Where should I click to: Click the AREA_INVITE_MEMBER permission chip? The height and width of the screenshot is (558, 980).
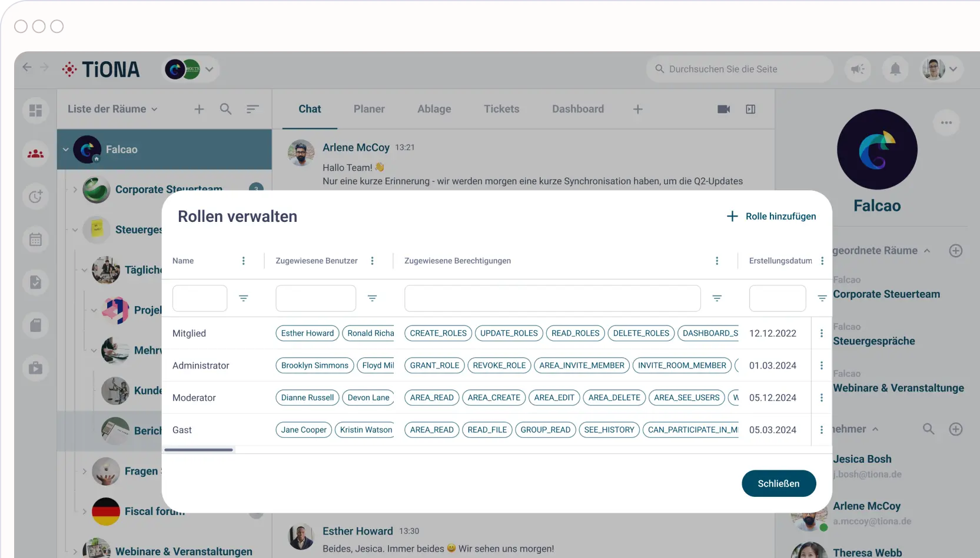click(582, 366)
